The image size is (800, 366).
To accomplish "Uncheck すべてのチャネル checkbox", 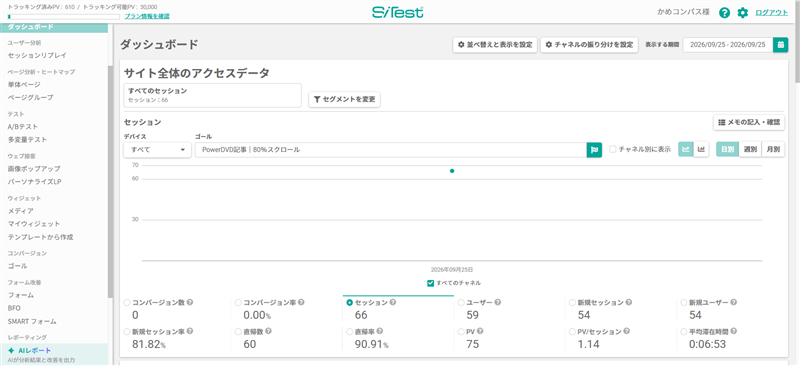I will coord(431,283).
